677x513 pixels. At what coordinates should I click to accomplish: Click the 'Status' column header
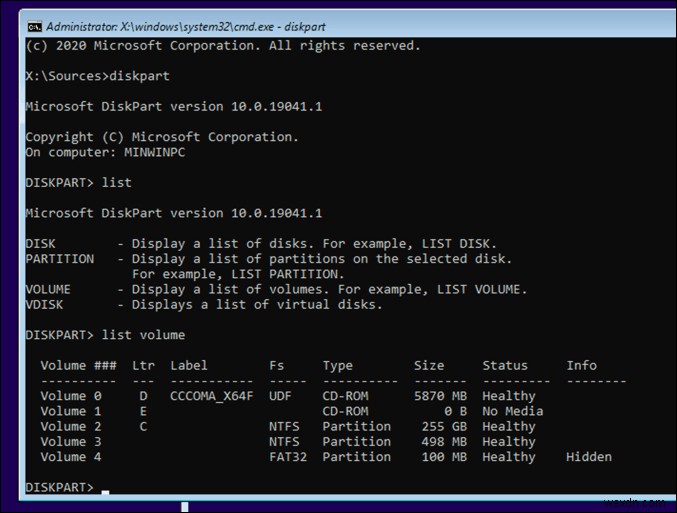pos(505,365)
